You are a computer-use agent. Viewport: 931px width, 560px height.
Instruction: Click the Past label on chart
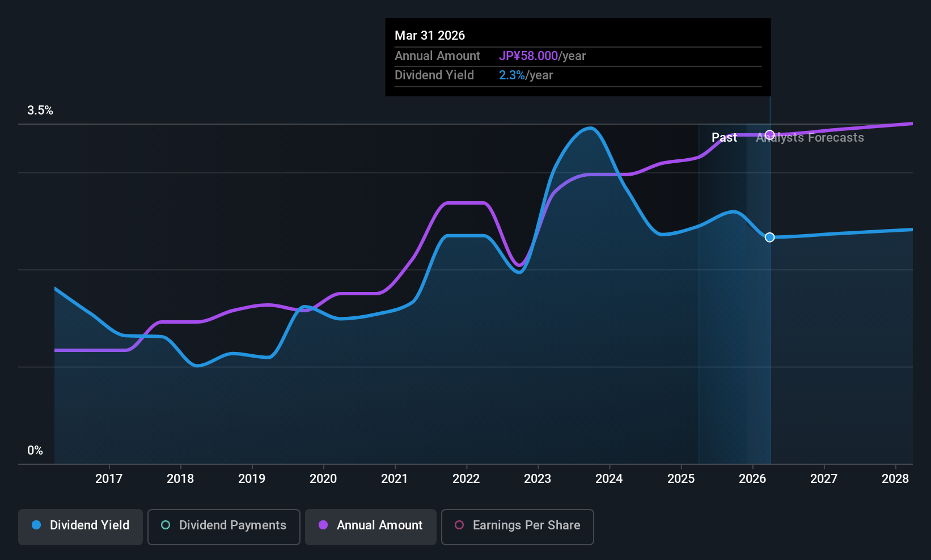click(724, 138)
